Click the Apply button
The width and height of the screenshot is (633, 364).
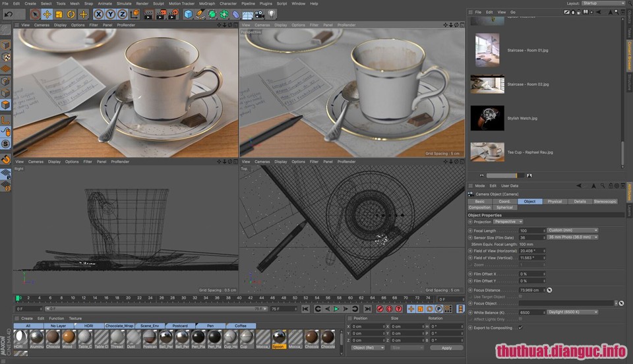point(446,348)
